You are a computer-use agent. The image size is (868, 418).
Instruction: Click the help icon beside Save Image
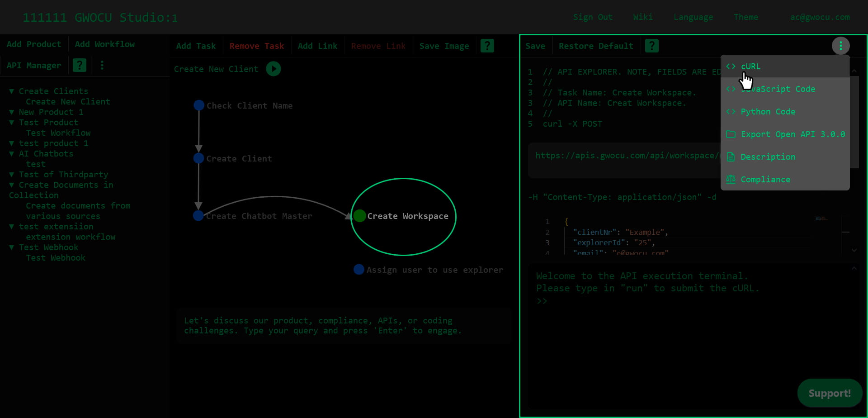tap(487, 46)
